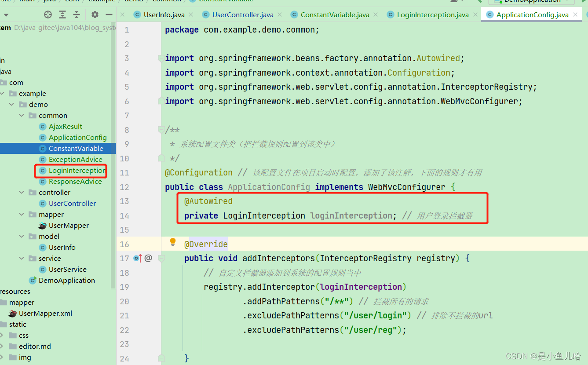Open ExceptionAdvice class in tree

pos(76,159)
